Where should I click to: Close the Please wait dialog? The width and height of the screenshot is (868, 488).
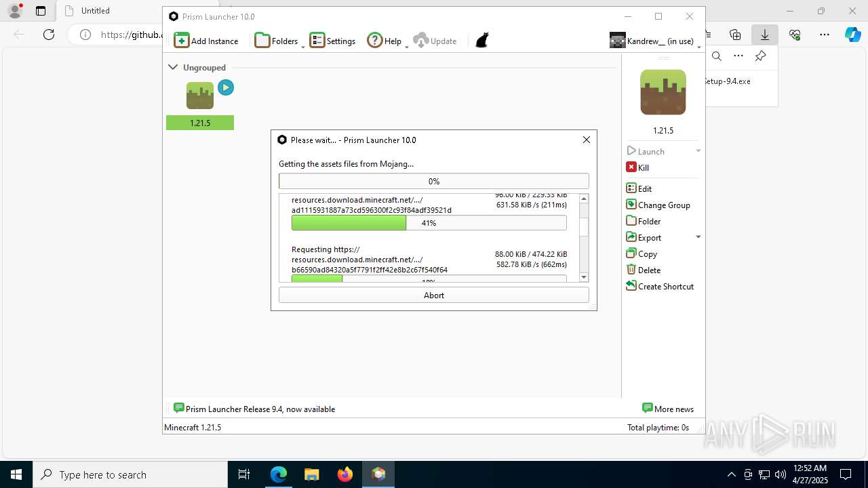[587, 140]
